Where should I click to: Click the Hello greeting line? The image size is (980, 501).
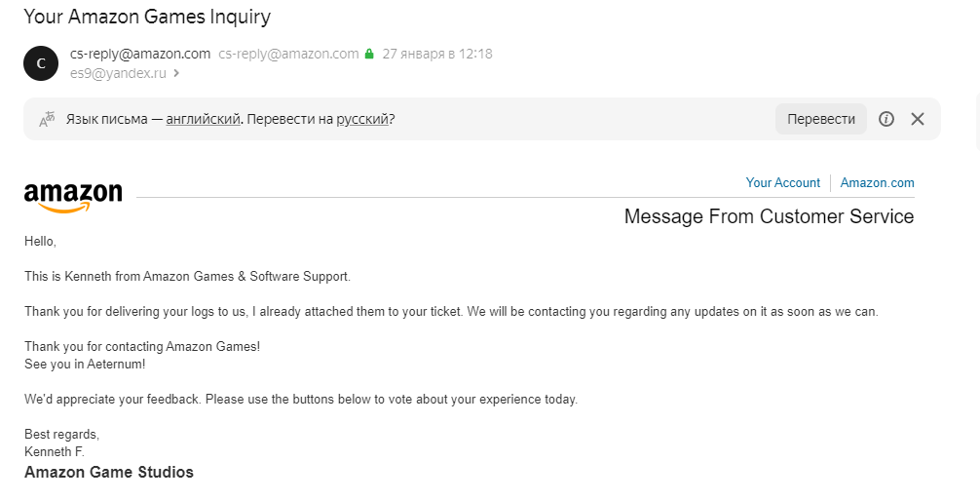click(x=41, y=241)
